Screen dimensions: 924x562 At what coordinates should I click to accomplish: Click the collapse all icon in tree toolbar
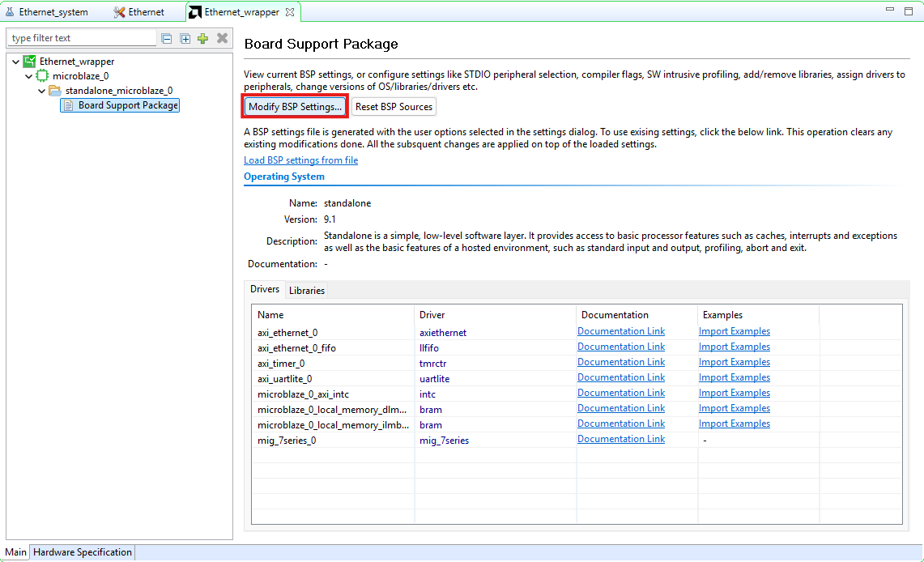[167, 38]
